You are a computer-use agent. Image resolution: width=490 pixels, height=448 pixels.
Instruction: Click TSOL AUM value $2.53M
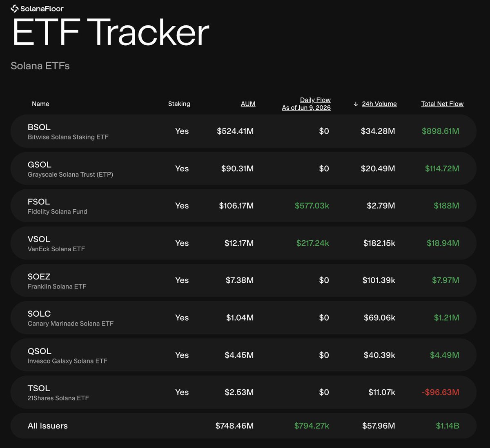pos(239,393)
